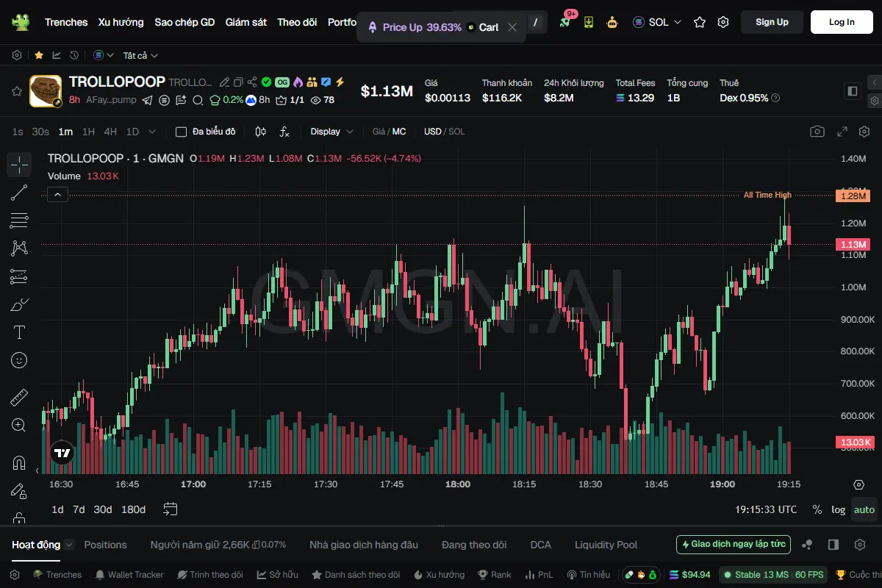The image size is (882, 588).
Task: Select the ruler measure tool
Action: [19, 398]
